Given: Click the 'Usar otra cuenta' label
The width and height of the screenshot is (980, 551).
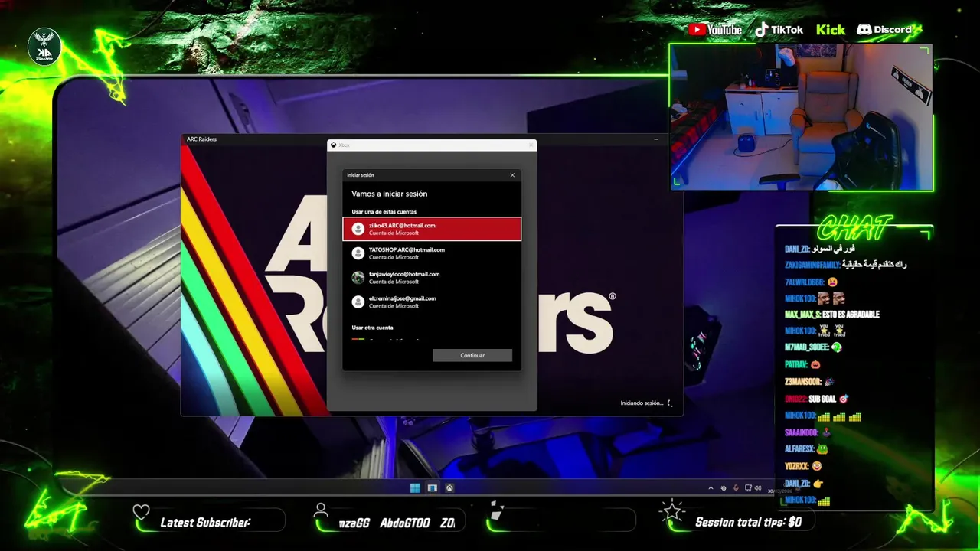Looking at the screenshot, I should (372, 328).
